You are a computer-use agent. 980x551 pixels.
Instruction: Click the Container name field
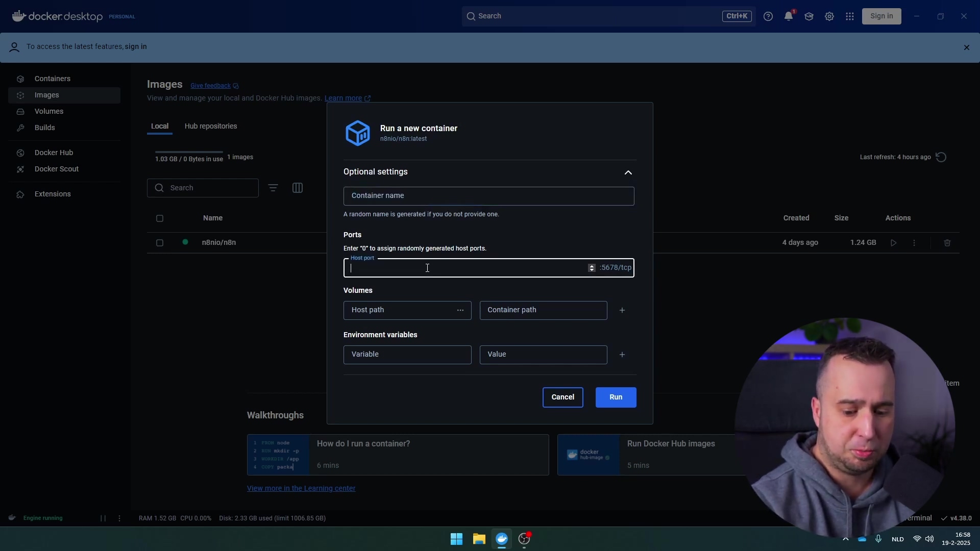pos(489,196)
